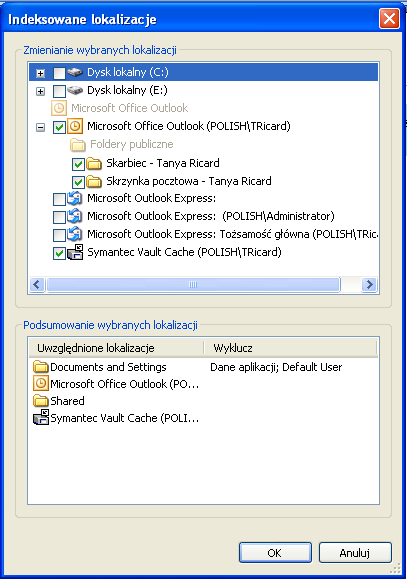Viewport: 407px width, 579px height.
Task: Click 'Dane aplikacji; Default User' exclusion text
Action: click(x=276, y=367)
